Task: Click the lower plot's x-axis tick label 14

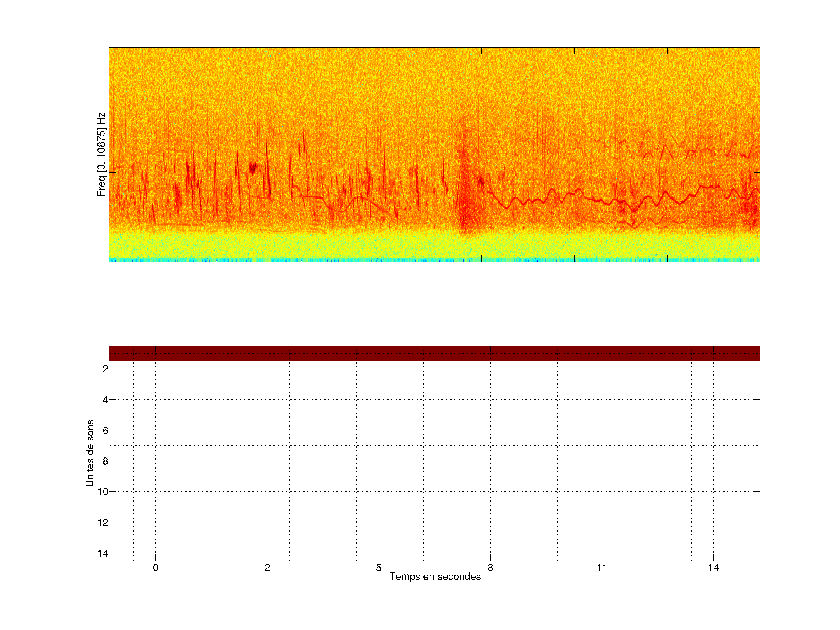Action: (713, 568)
